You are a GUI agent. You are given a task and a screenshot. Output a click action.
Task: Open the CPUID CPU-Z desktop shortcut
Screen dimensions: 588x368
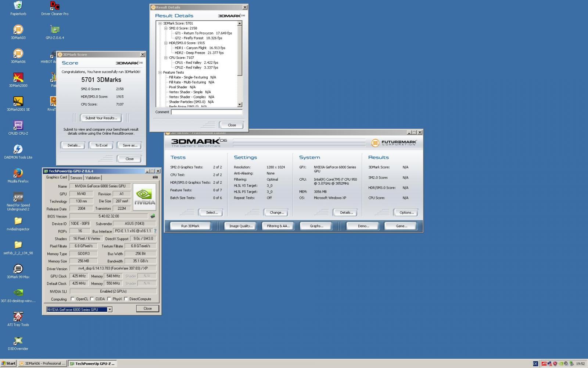coord(18,125)
